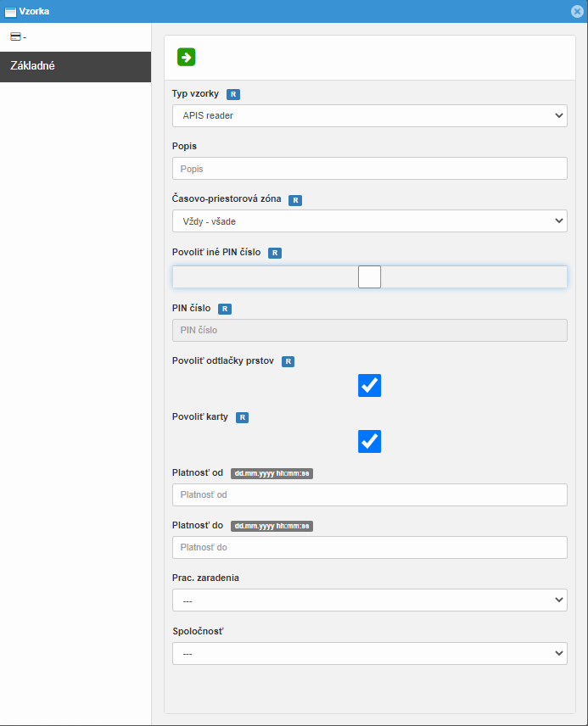Click the green arrow save icon
This screenshot has width=588, height=726.
187,57
